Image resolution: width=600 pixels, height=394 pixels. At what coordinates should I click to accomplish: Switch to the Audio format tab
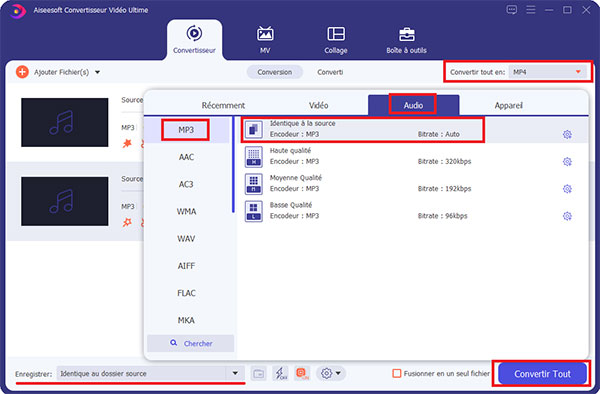(413, 105)
